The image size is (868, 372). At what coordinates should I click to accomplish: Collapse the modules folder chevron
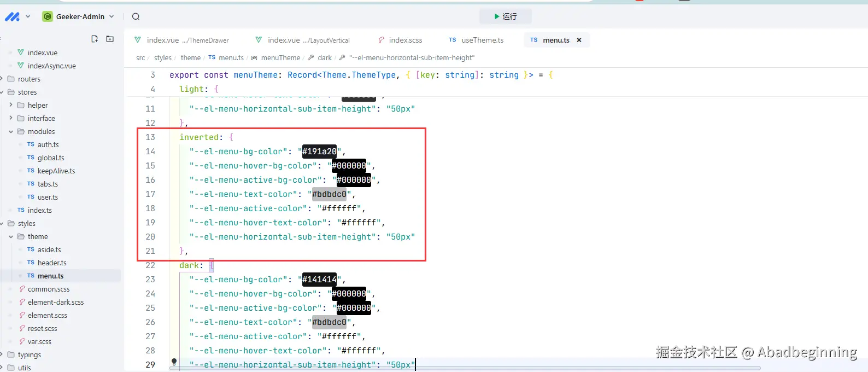pyautogui.click(x=11, y=131)
